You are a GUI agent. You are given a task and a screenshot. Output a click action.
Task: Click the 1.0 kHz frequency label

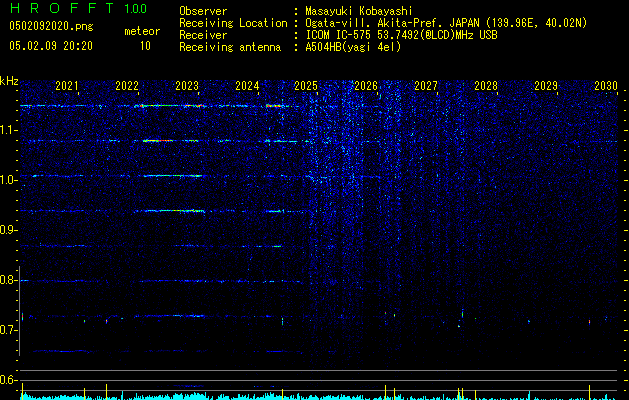pos(8,180)
